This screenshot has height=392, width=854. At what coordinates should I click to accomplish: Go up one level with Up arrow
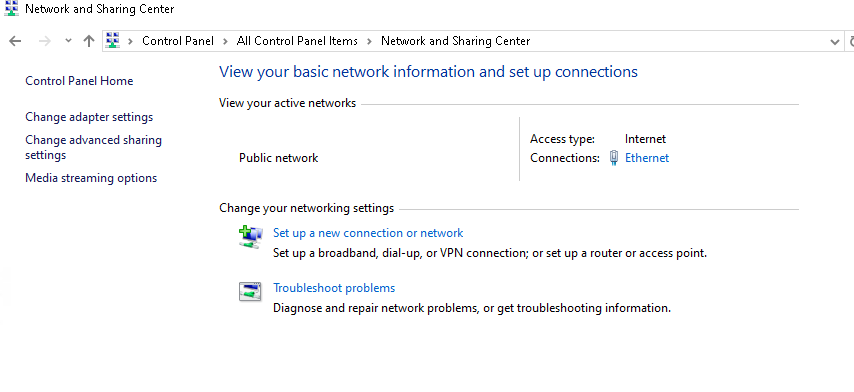click(89, 41)
